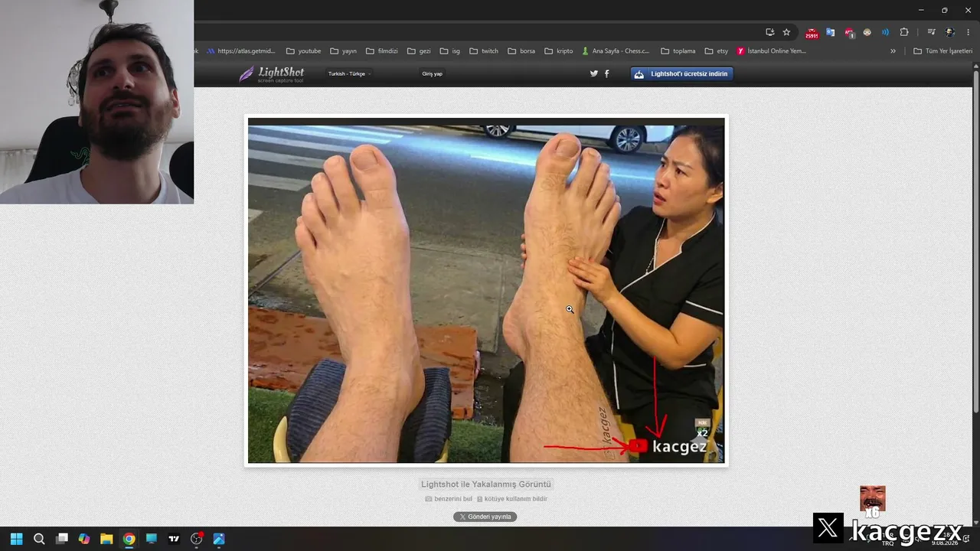Click the install app icon in address bar
Screen dimensions: 980x551
(x=769, y=32)
